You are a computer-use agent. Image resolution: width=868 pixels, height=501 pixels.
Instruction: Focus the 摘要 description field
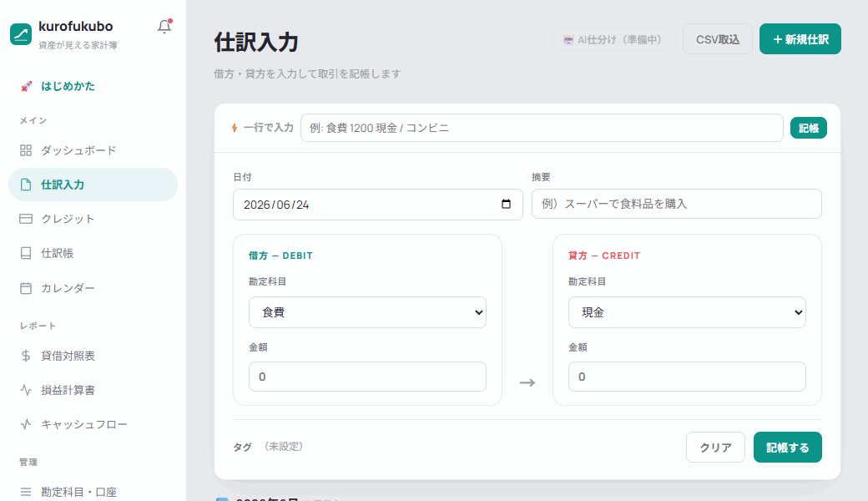pyautogui.click(x=677, y=204)
